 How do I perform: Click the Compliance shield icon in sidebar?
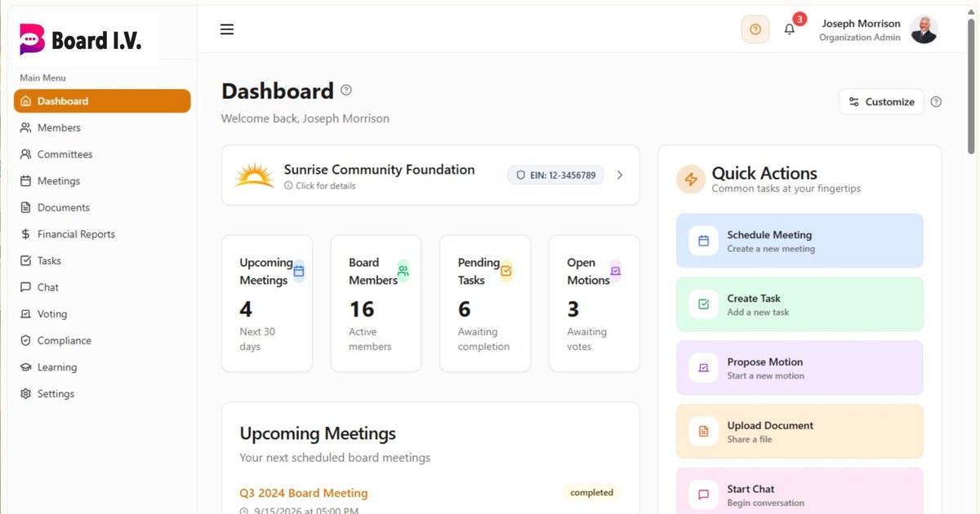coord(25,340)
